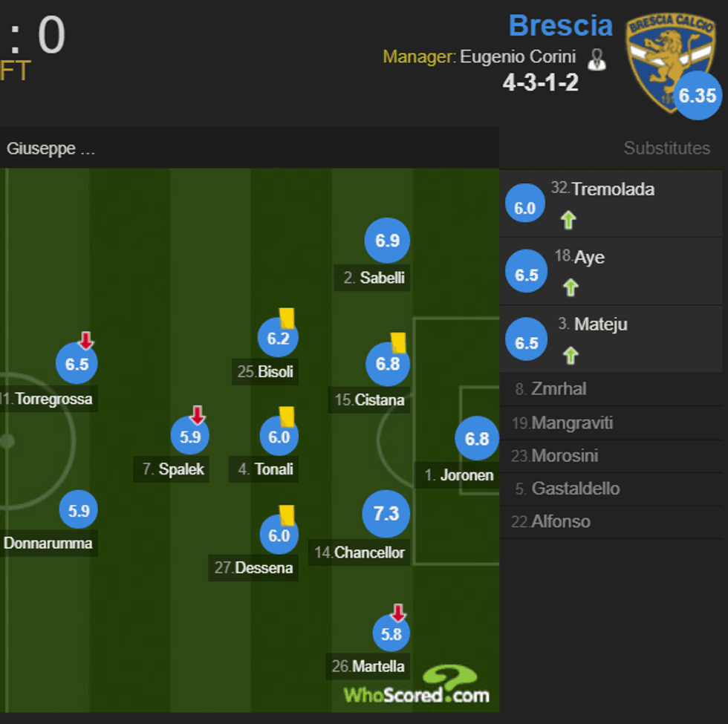Click the WhoScored.com logo

(x=417, y=685)
